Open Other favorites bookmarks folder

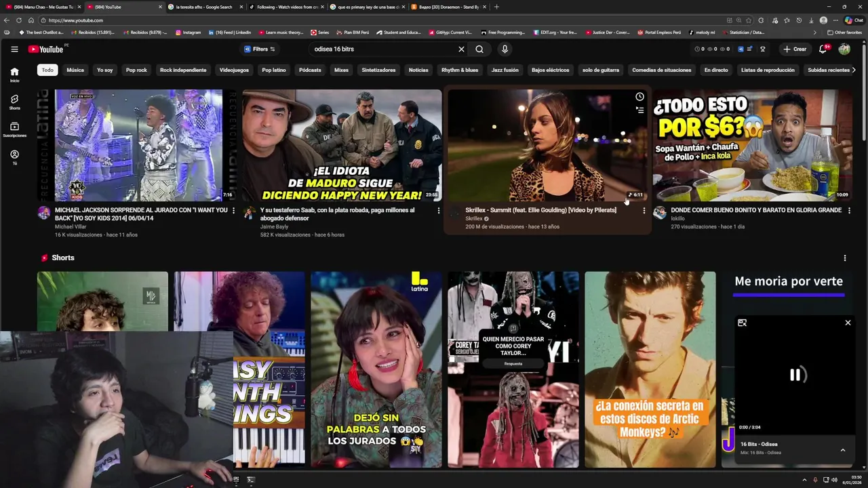tap(844, 33)
